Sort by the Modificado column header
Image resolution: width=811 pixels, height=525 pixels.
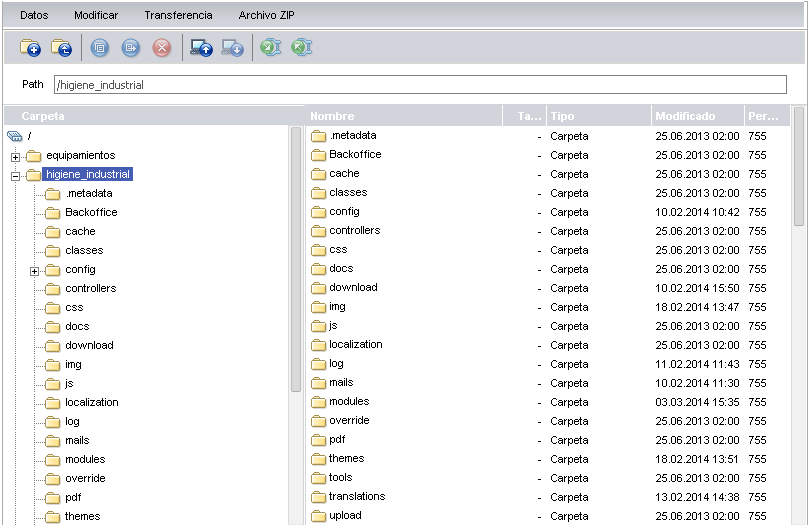click(697, 116)
